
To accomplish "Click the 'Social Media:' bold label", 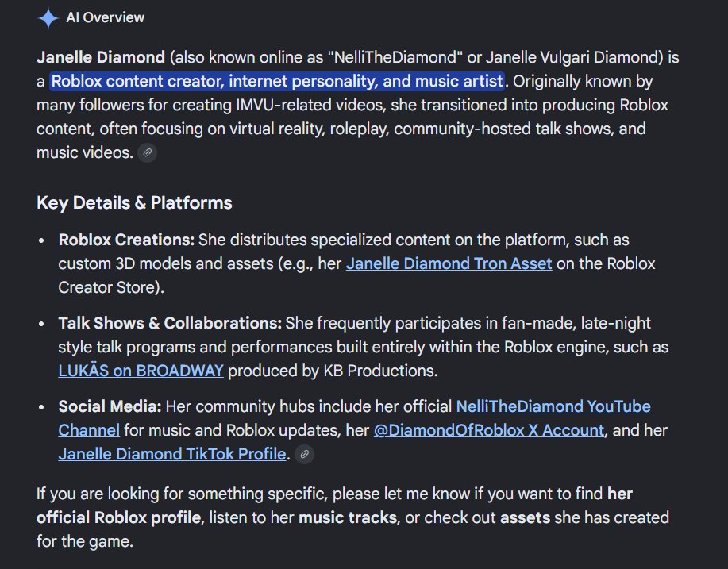I will click(110, 406).
